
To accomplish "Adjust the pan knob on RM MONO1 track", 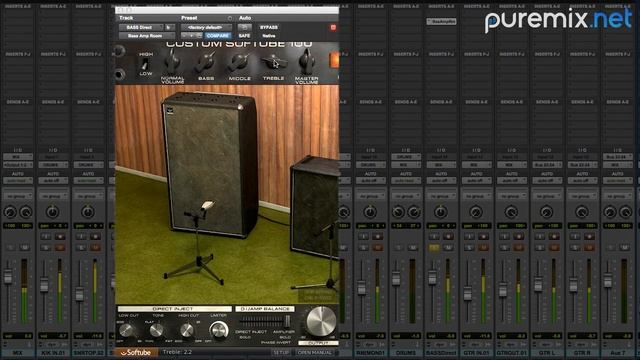I will pyautogui.click(x=370, y=212).
